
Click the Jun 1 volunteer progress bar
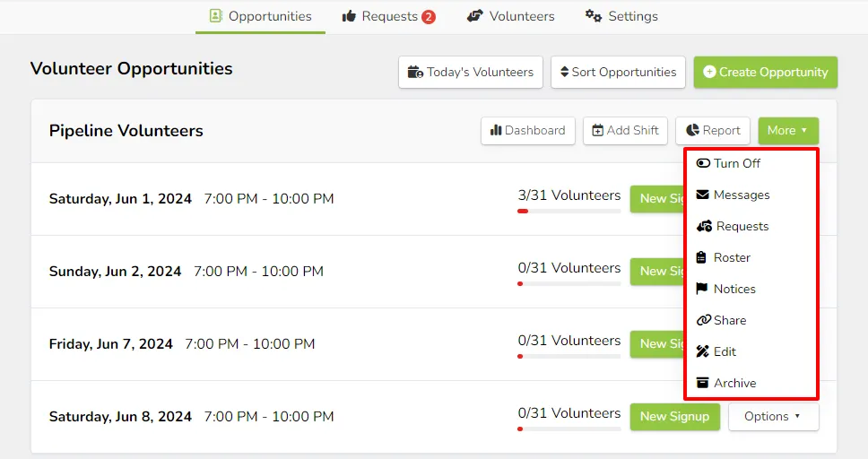[x=569, y=211]
